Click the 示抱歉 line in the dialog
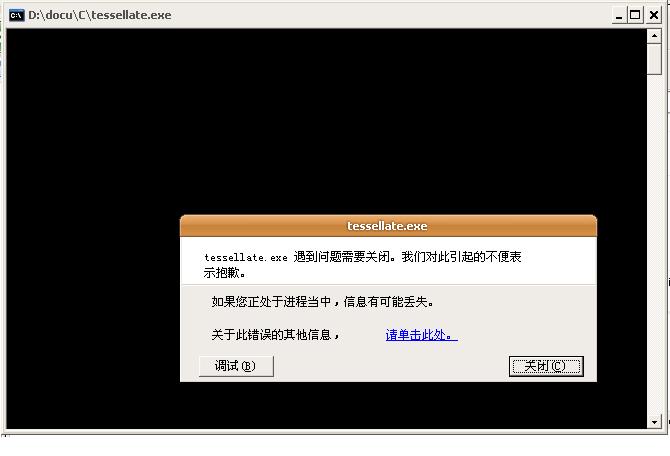 221,273
